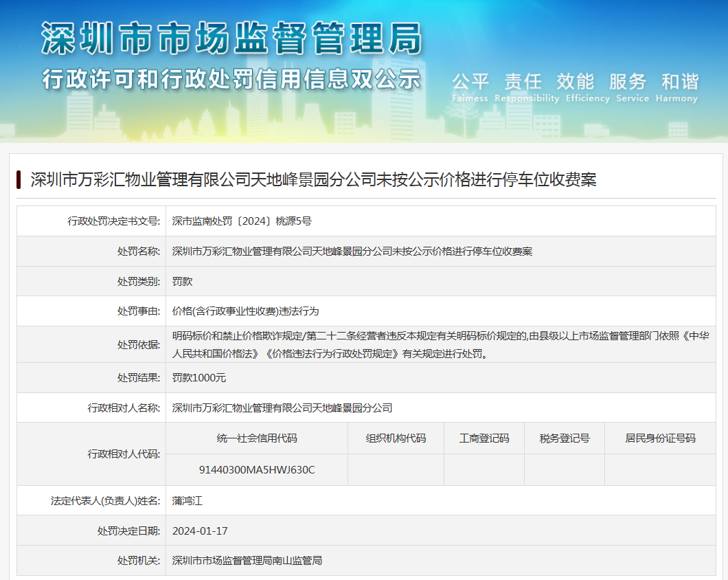Click the 深圳市市场监督管理局 banner title
This screenshot has height=580, width=728.
point(231,38)
